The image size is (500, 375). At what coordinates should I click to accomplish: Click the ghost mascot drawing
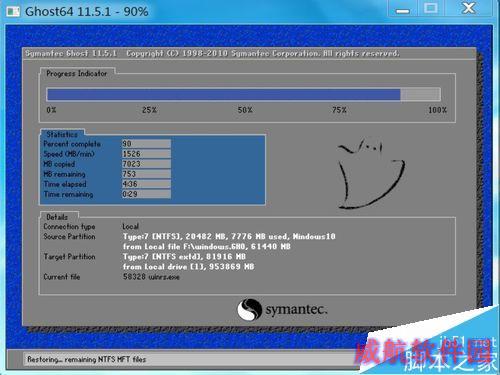click(371, 174)
